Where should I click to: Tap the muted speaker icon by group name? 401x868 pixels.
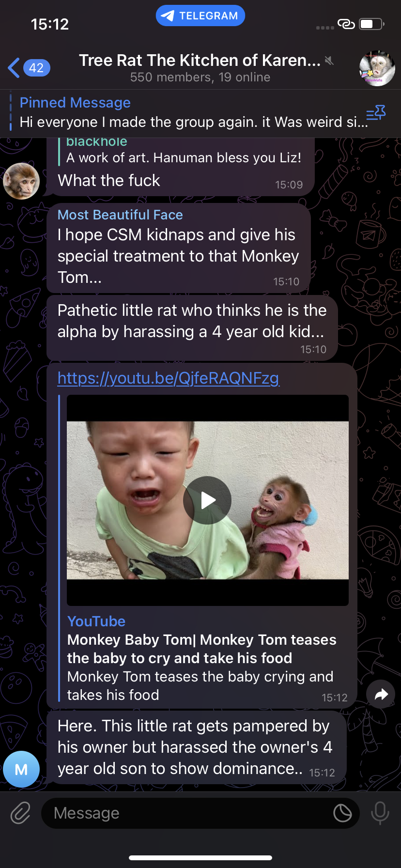tap(329, 61)
